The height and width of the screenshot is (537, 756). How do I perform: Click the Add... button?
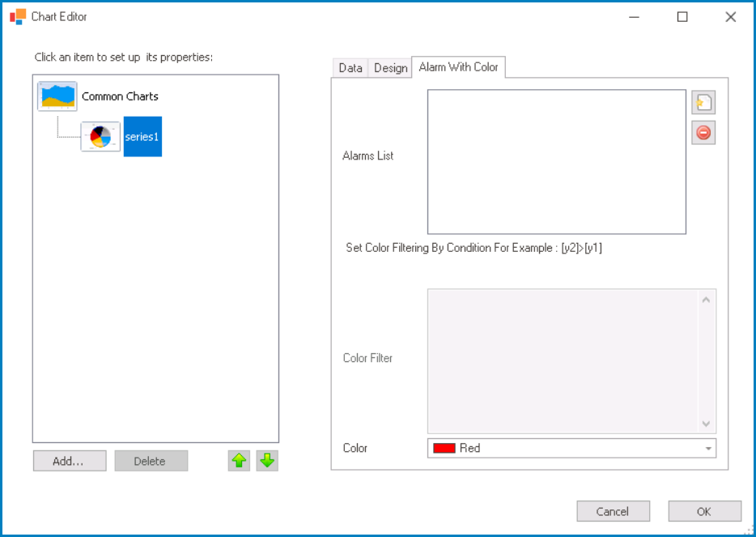coord(70,461)
